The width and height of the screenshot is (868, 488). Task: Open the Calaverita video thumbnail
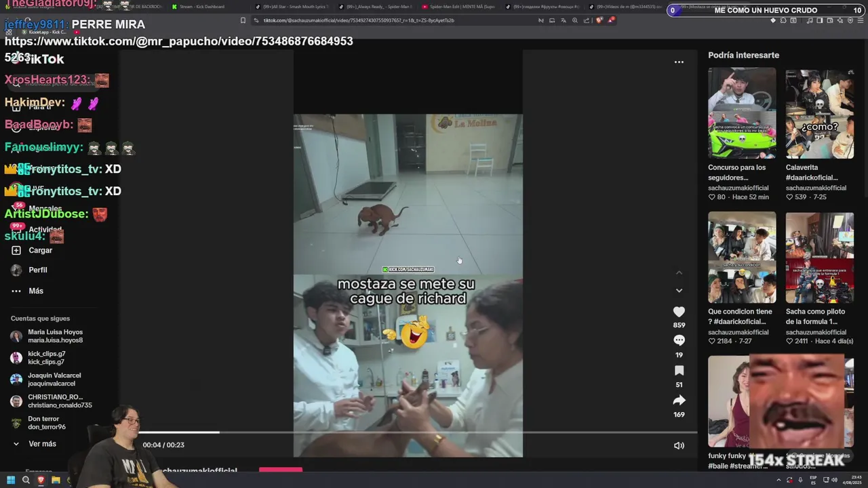[819, 113]
